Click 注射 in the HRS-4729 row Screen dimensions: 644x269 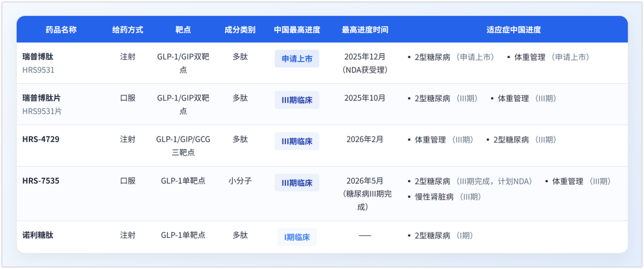pos(128,139)
